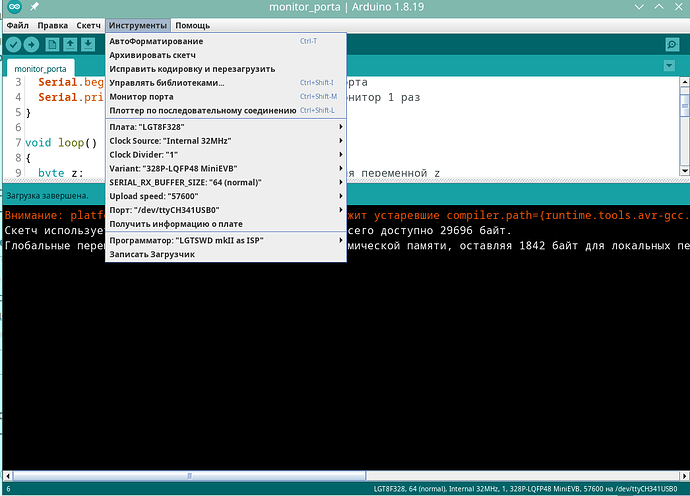Viewport: 690px width, 496px height.
Task: Open Serial Monitor via magnifier icon
Action: pos(672,44)
